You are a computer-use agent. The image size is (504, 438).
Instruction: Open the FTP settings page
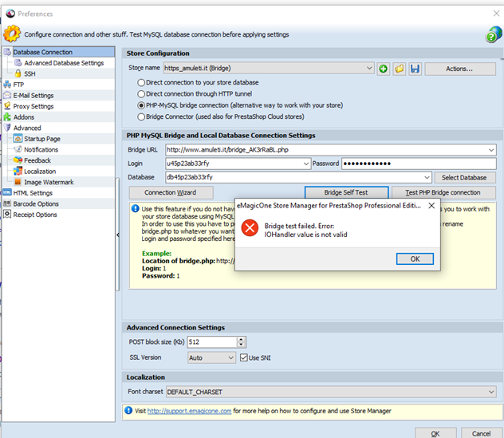click(x=18, y=85)
